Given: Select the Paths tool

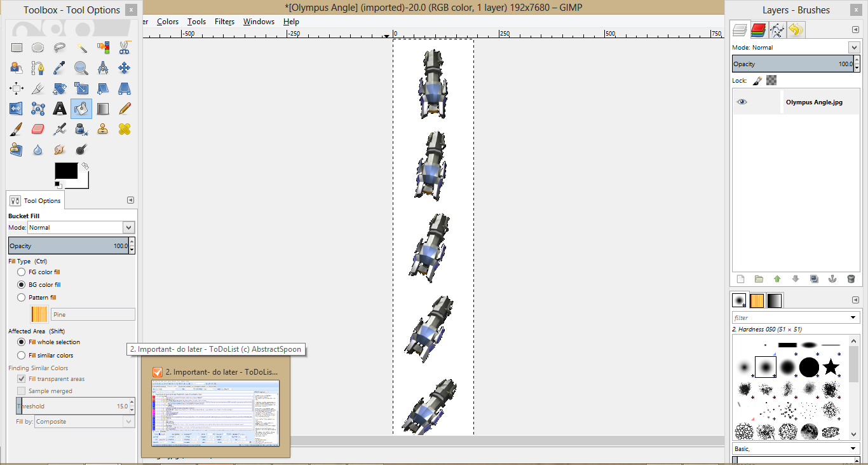Looking at the screenshot, I should coord(38,68).
